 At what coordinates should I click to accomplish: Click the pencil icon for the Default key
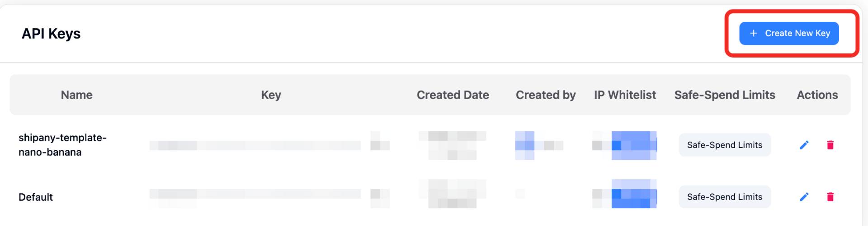coord(804,197)
